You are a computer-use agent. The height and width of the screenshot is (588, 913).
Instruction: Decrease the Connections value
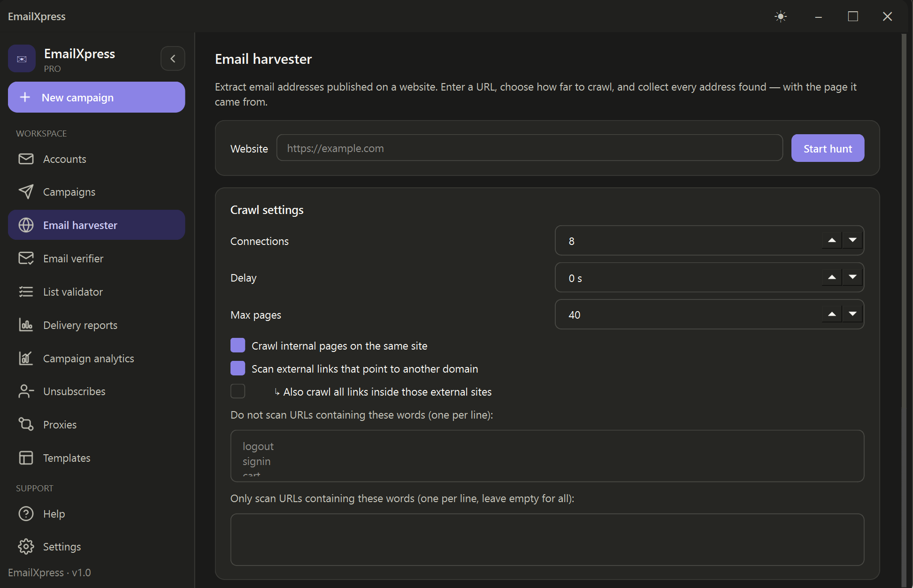point(852,240)
